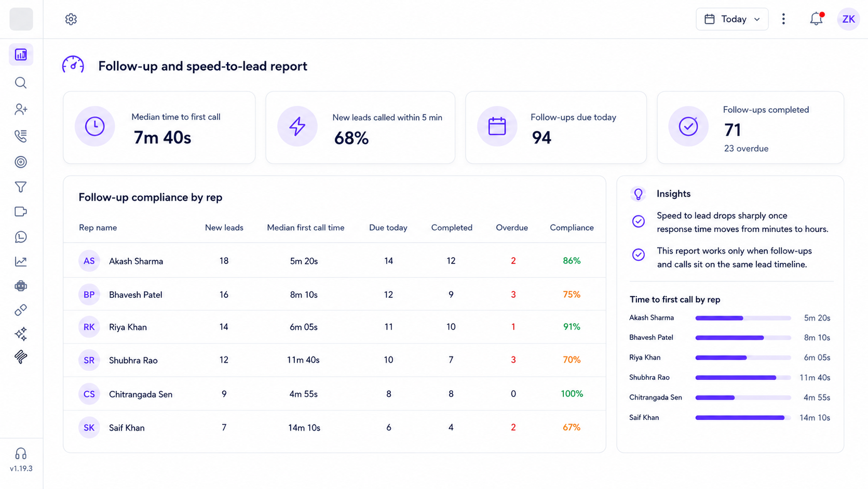Click Akash Sharma name in table

(x=136, y=261)
